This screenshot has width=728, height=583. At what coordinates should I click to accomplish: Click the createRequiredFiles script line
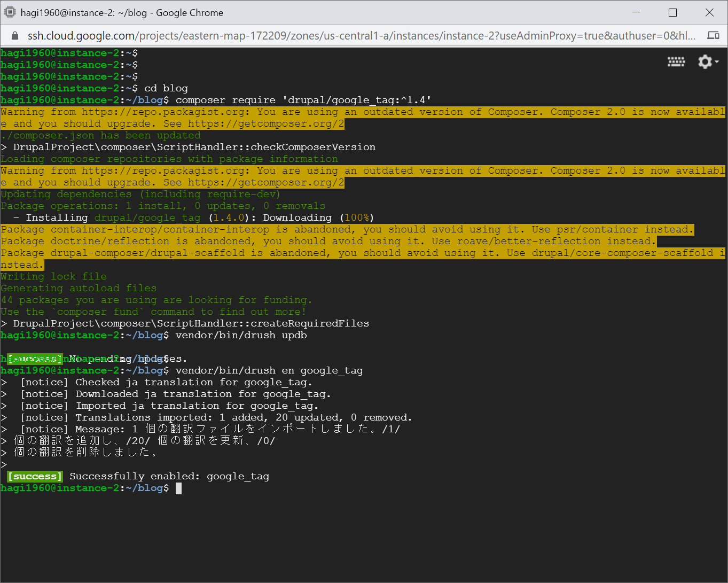[x=185, y=323]
